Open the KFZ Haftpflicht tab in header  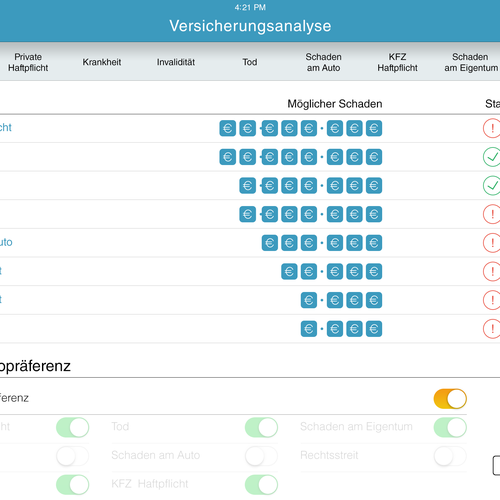click(397, 62)
